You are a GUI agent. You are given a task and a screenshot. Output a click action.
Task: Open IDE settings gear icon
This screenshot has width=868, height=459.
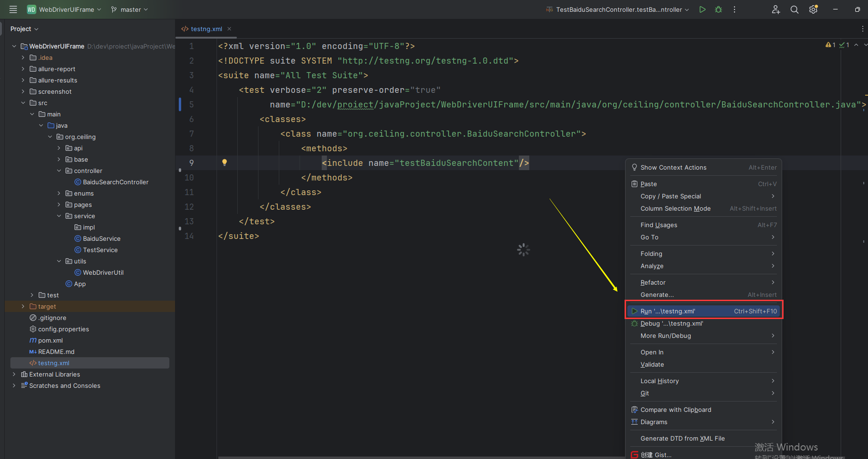click(x=813, y=9)
